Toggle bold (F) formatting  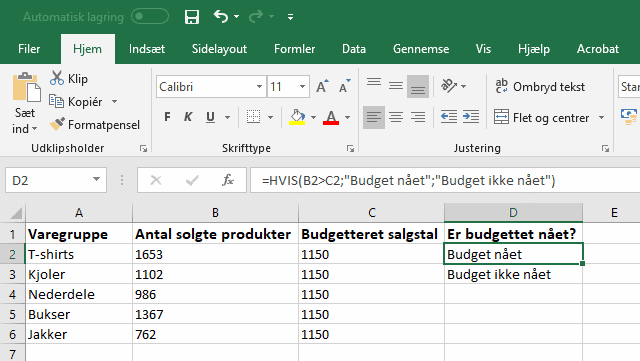167,117
